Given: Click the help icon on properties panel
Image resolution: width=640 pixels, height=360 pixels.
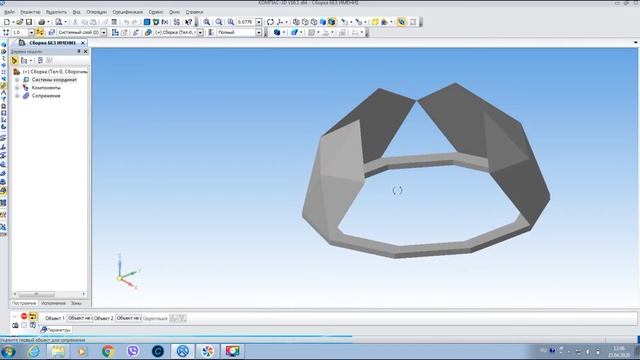Looking at the screenshot, I should click(x=33, y=325).
